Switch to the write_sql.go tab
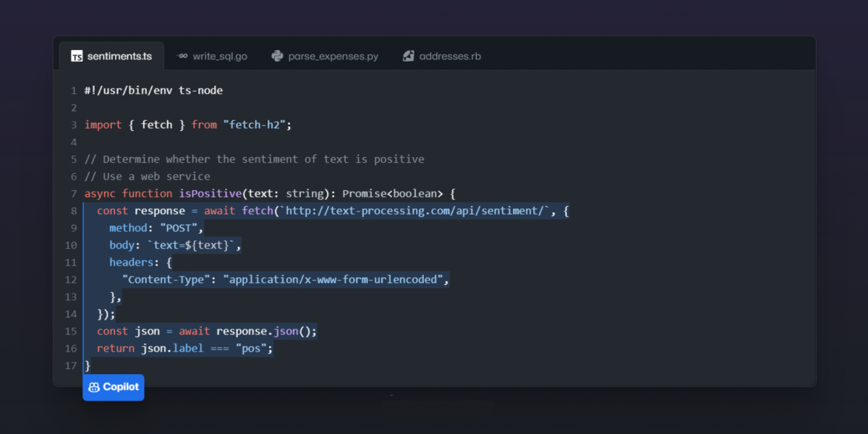This screenshot has height=434, width=868. point(219,56)
